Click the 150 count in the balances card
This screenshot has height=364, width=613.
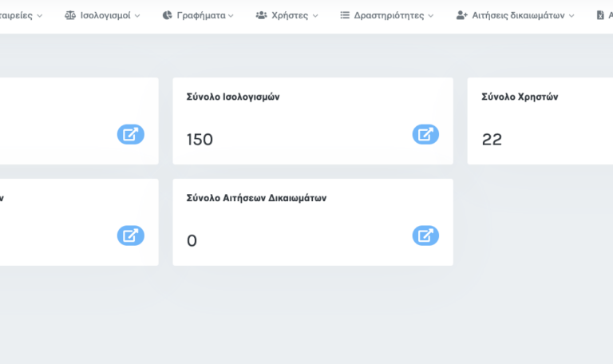click(x=200, y=140)
